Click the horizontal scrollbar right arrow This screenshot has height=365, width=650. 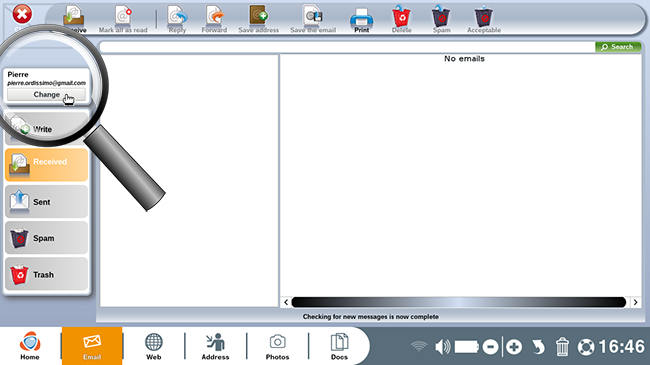tap(635, 302)
